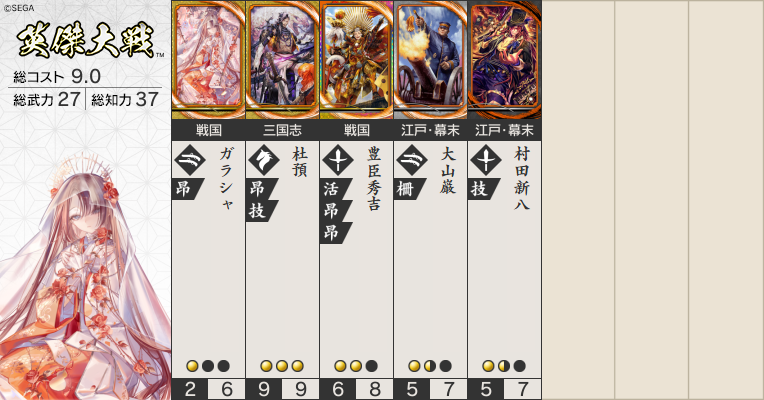Viewport: 764px width, 400px height.
Task: Select the 村田新八 card portrait
Action: 505,59
